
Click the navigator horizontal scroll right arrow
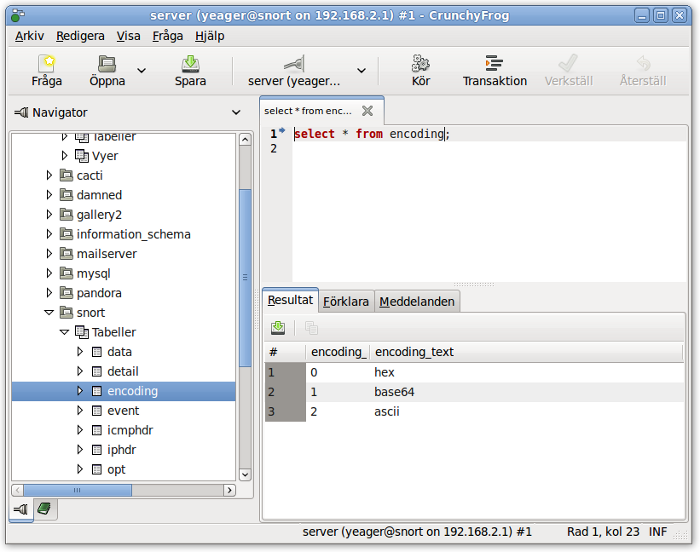click(x=229, y=490)
